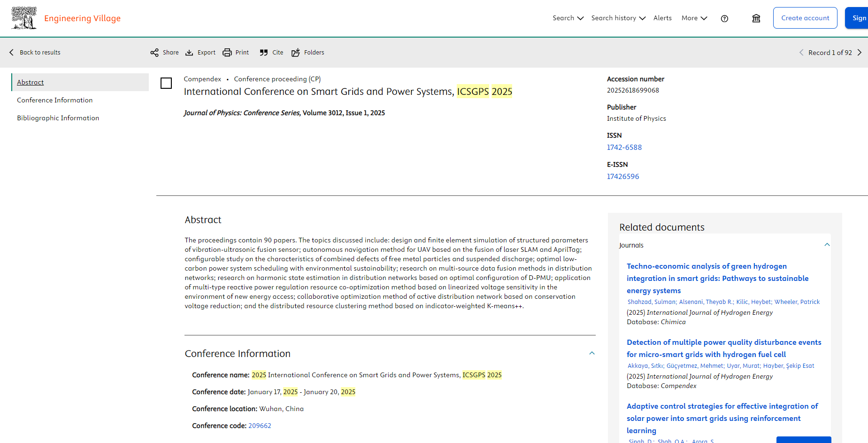Open the More dropdown menu

[x=694, y=18]
